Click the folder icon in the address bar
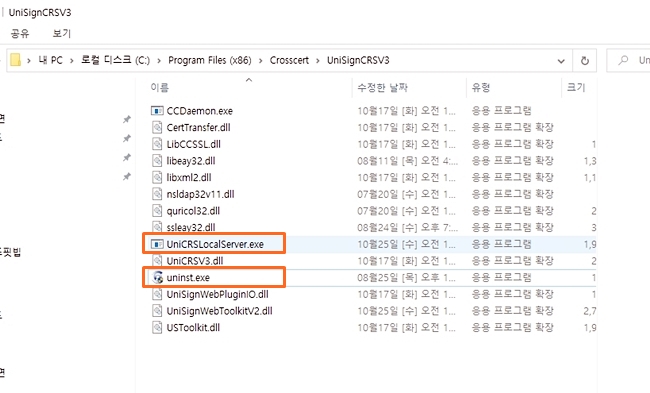This screenshot has width=650, height=393. coord(15,60)
